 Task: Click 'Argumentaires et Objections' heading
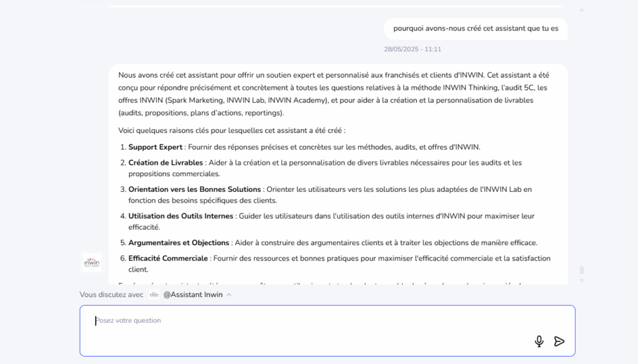[x=179, y=243]
